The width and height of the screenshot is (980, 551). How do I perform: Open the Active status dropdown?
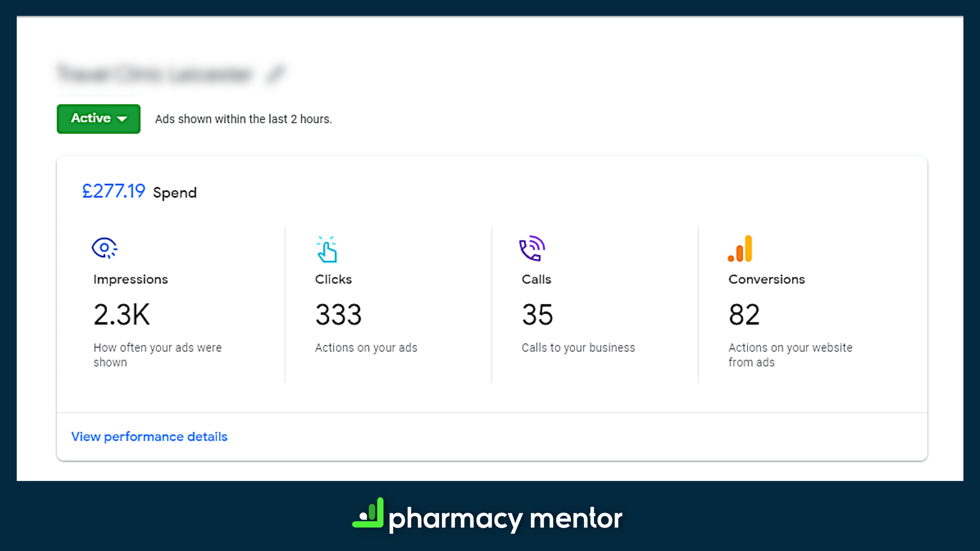[x=99, y=119]
